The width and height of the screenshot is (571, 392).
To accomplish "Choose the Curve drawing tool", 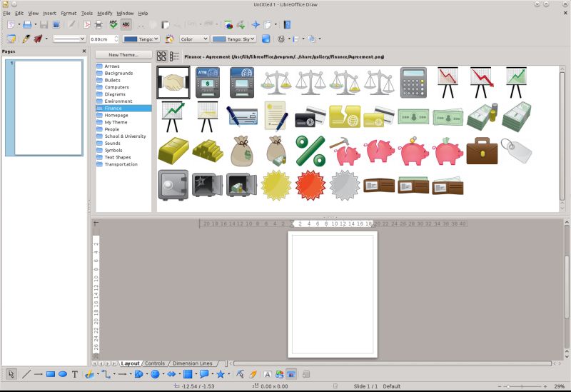I will (x=89, y=374).
